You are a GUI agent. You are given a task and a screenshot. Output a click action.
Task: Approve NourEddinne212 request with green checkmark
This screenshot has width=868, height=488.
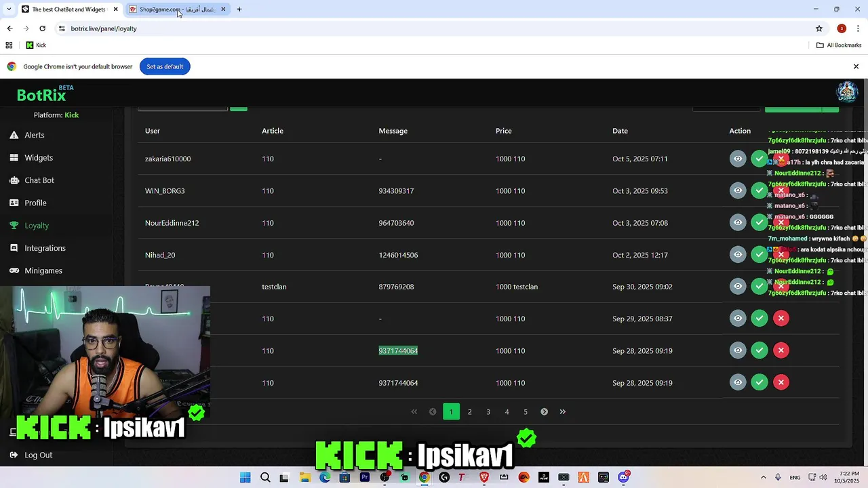point(759,222)
